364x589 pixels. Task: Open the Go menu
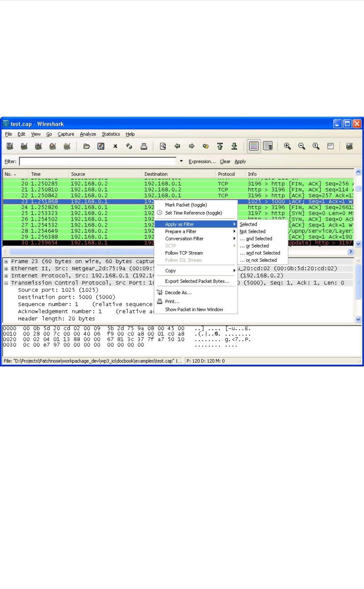[49, 134]
